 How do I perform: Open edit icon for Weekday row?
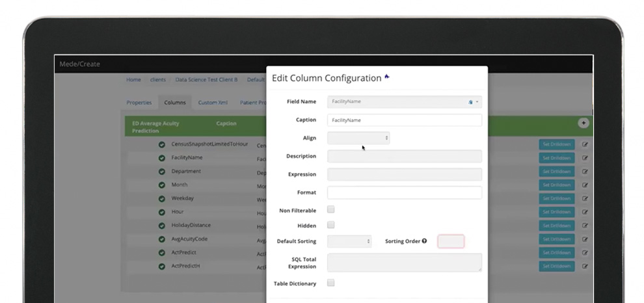[x=585, y=198]
